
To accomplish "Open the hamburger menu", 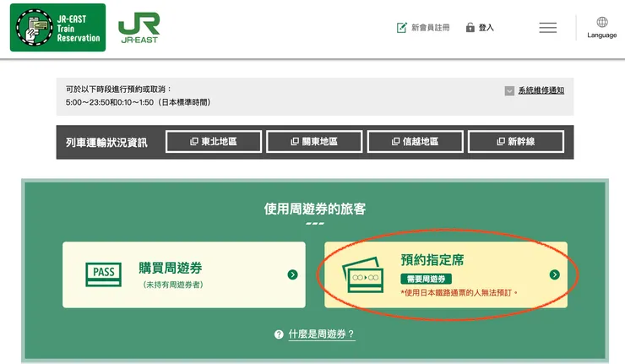I will pyautogui.click(x=547, y=28).
